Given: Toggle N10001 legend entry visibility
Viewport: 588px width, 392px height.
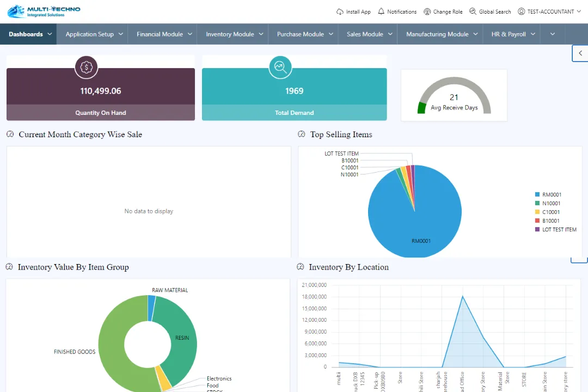Looking at the screenshot, I should click(x=551, y=203).
